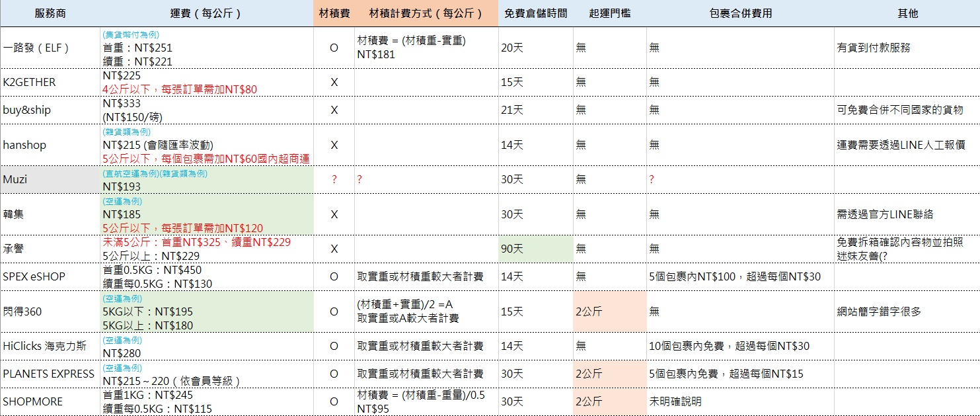Select the 其他 header cell
Screen dimensions: 980x416
tap(907, 13)
